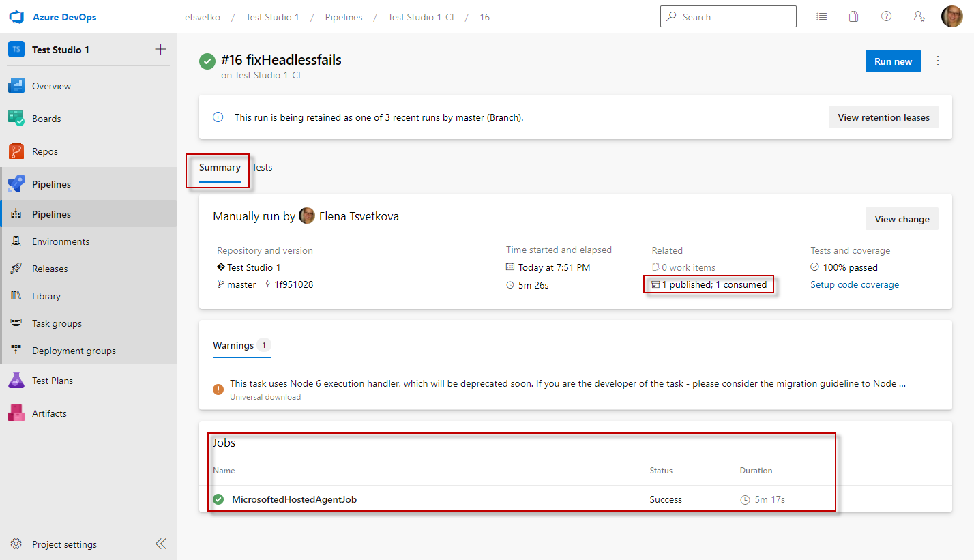Click the Project settings gear icon
The image size is (974, 560).
click(16, 544)
